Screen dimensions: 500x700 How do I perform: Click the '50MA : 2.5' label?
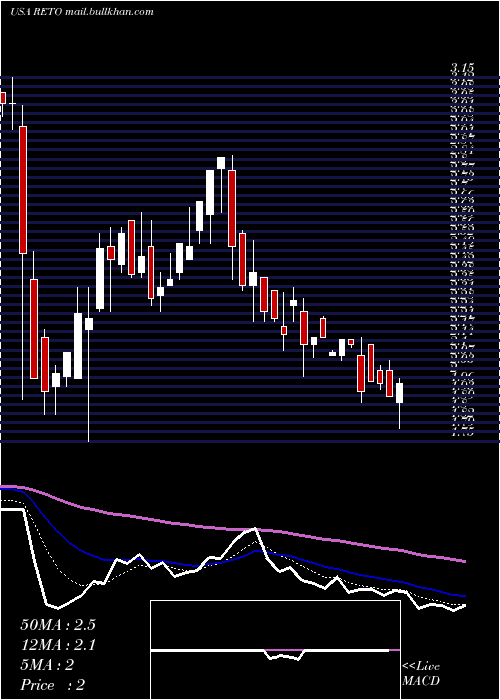pyautogui.click(x=58, y=625)
